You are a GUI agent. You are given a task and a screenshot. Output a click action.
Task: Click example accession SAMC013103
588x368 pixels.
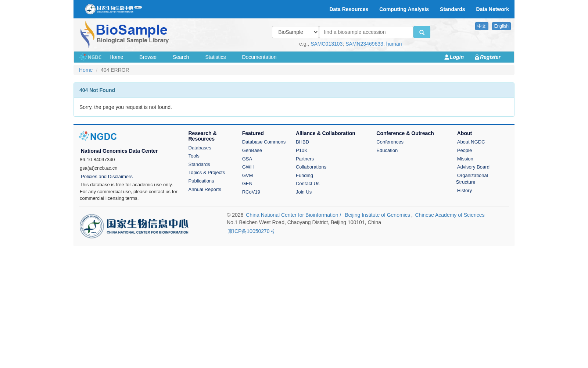click(326, 44)
